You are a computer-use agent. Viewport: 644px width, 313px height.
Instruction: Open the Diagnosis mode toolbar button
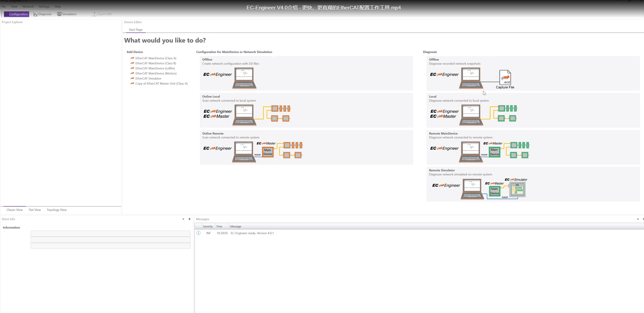[x=43, y=14]
